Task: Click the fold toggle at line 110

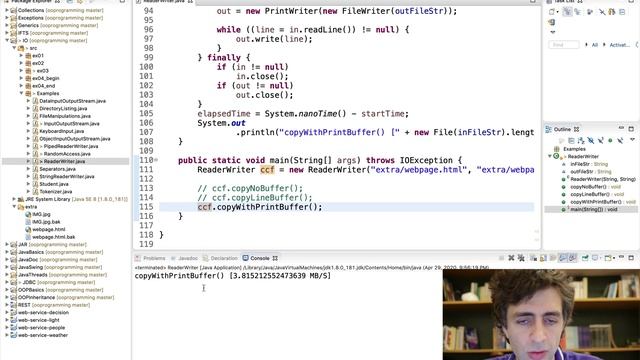Action: tap(156, 160)
